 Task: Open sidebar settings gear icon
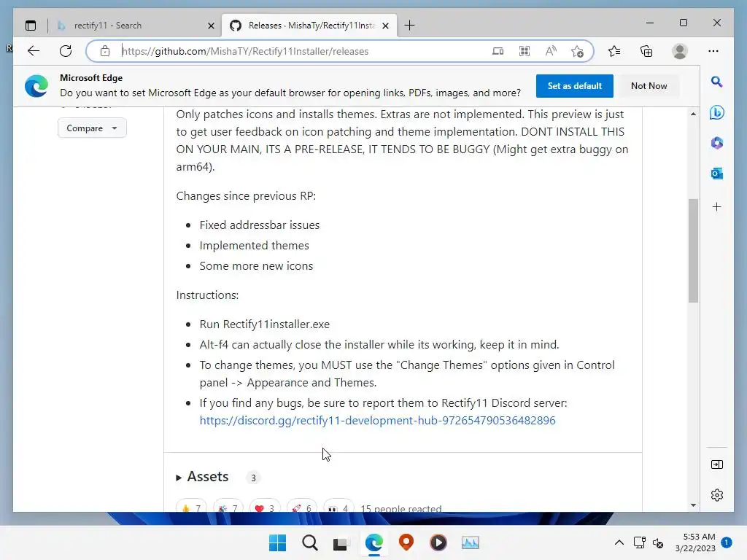tap(716, 495)
